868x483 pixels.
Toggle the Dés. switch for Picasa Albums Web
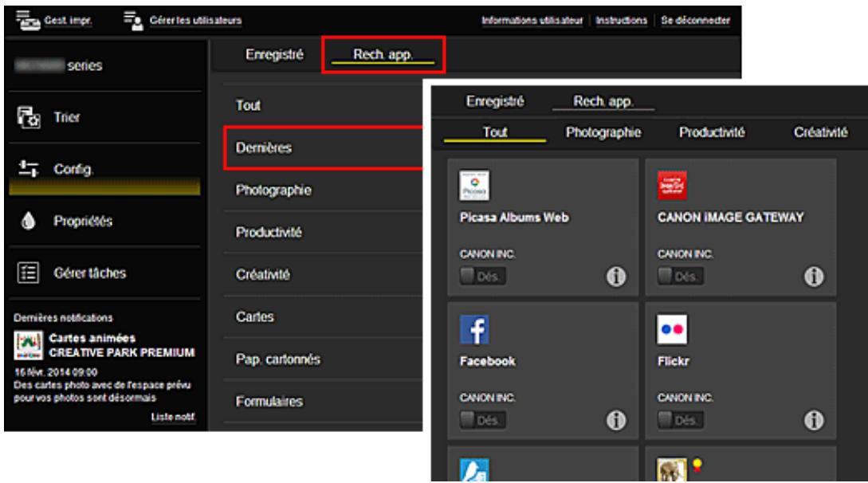(x=482, y=276)
